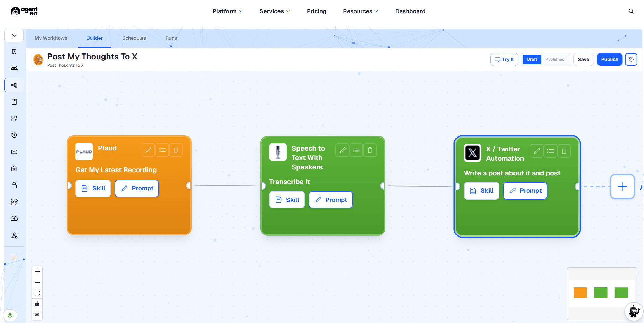Image resolution: width=644 pixels, height=323 pixels.
Task: Open the padlock sidebar icon
Action: 14,185
